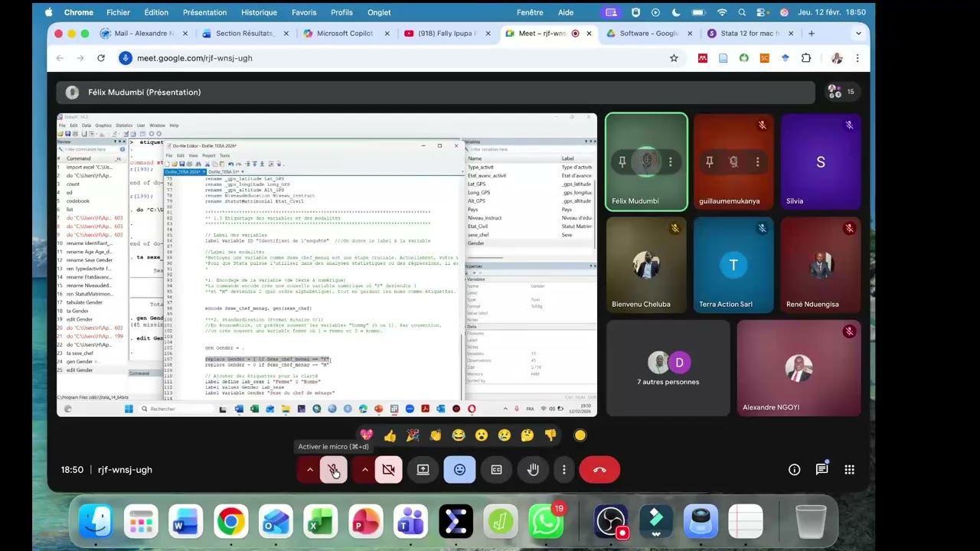Switch to Section Résultats browser tab
The image size is (980, 551).
click(x=245, y=34)
